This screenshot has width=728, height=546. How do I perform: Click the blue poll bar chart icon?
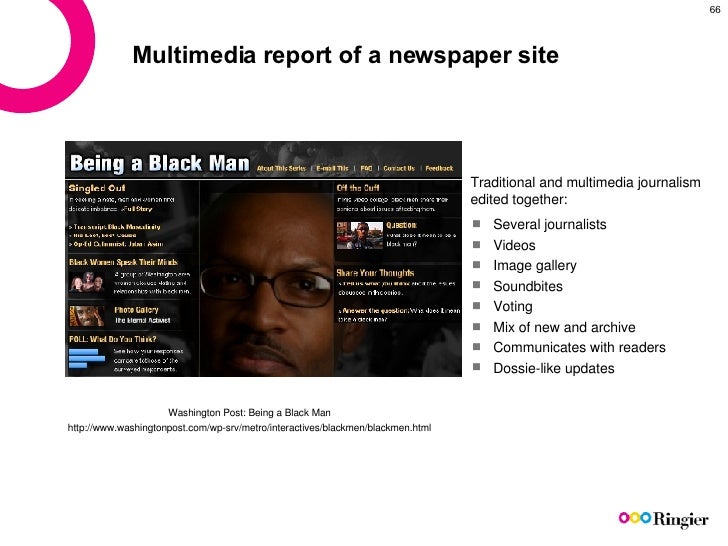point(87,358)
